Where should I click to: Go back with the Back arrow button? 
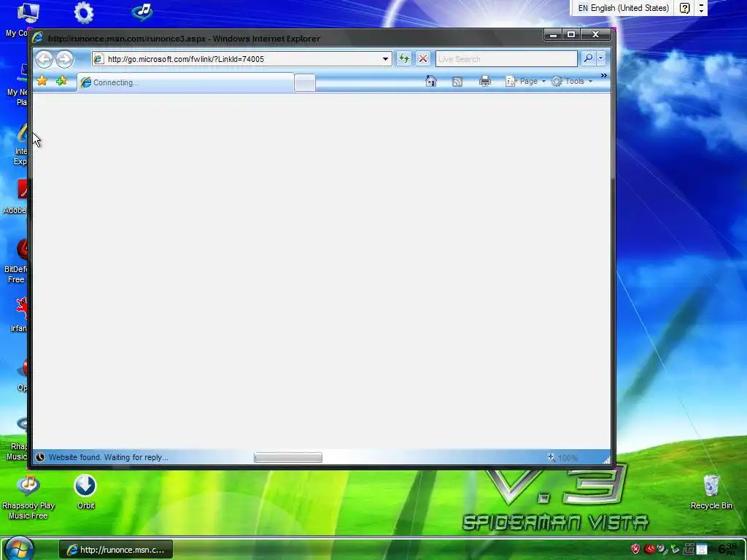tap(44, 59)
